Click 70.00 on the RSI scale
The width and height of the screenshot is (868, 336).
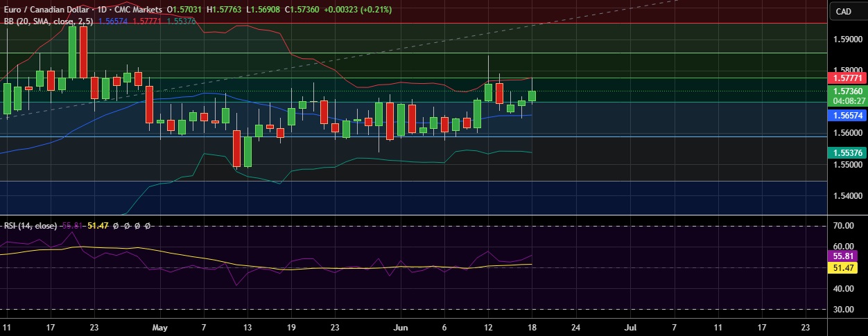[844, 226]
